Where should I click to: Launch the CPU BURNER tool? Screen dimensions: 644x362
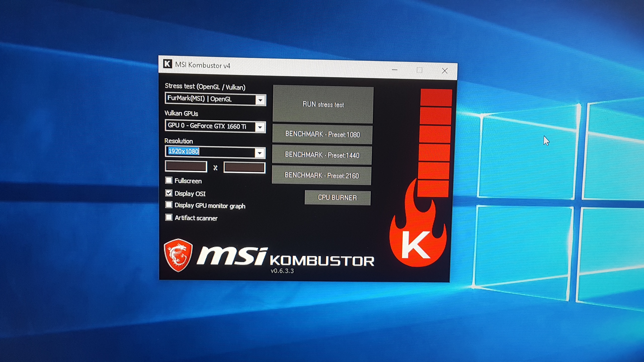pos(337,198)
